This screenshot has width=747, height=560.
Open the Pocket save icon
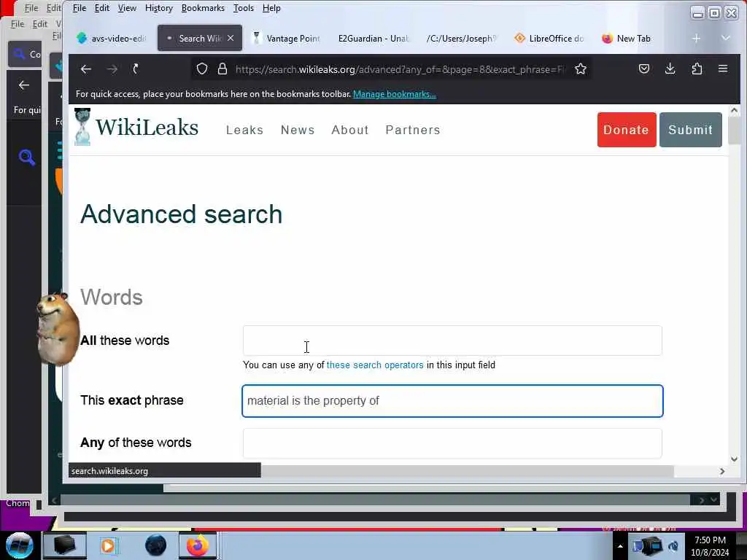643,69
